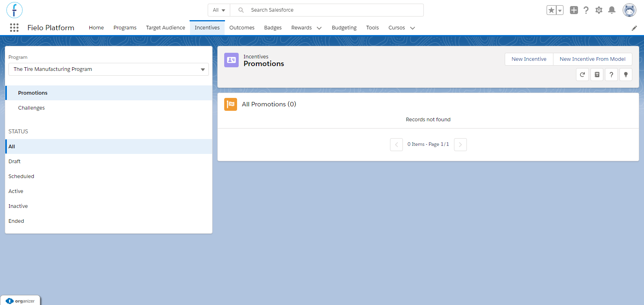This screenshot has height=305, width=644.
Task: Click the STATUS section label
Action: [18, 131]
